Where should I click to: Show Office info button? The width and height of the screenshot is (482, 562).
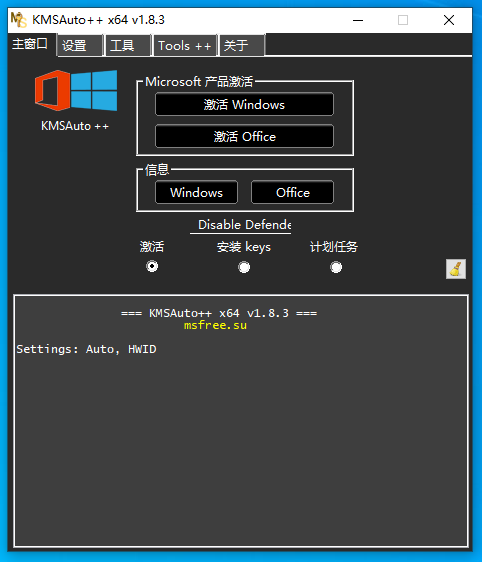292,192
